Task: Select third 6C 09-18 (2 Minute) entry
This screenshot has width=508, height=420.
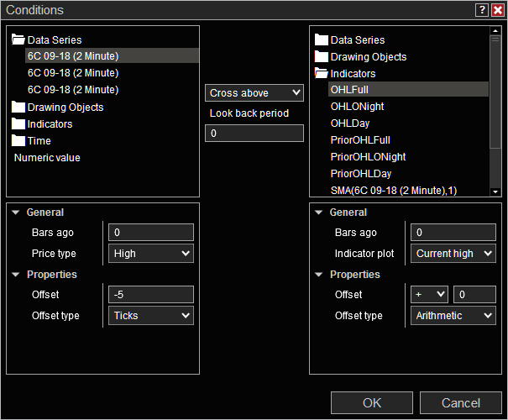Action: pos(73,90)
